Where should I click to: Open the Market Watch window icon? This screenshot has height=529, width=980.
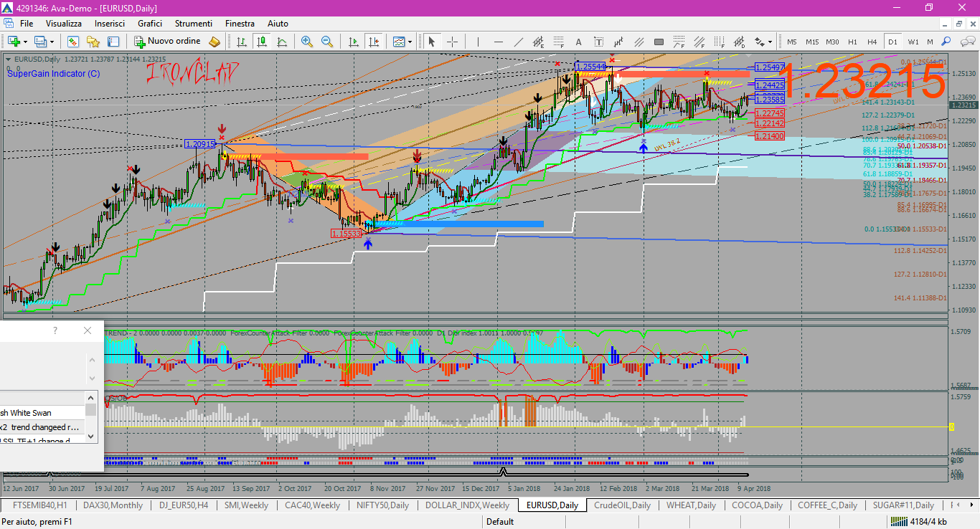point(73,42)
